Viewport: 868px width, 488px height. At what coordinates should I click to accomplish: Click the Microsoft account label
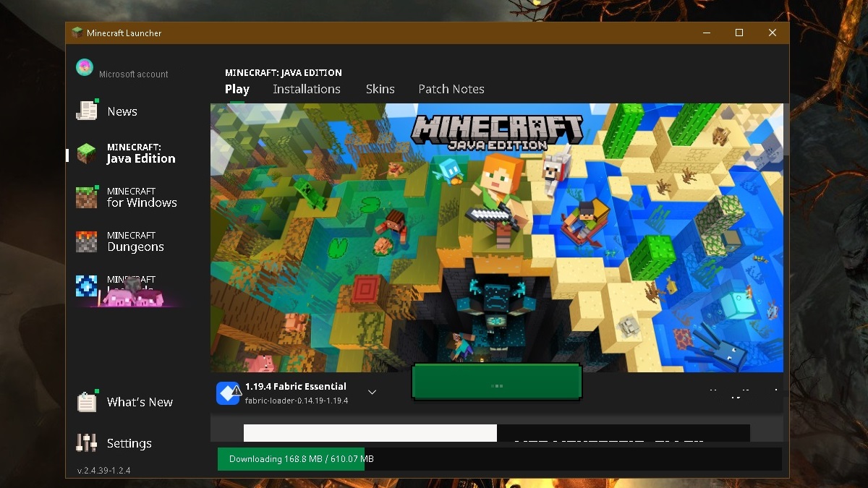coord(134,74)
